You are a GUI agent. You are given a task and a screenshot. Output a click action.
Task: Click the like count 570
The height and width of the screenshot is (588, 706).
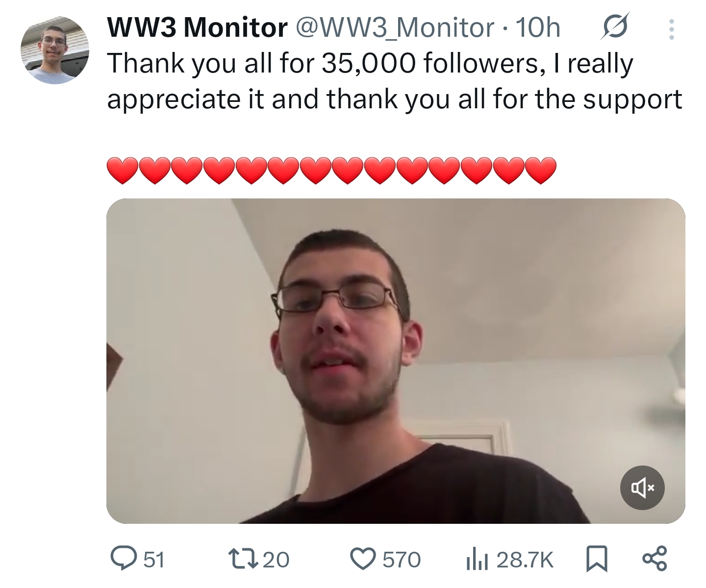[402, 560]
